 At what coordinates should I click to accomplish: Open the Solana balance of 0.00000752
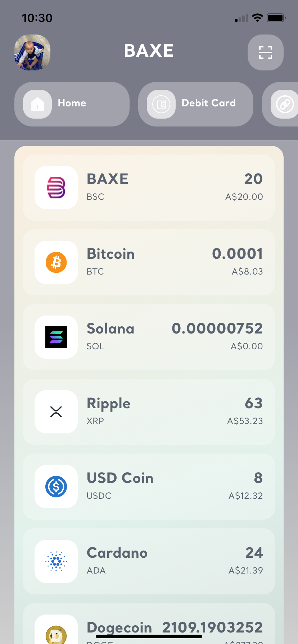(217, 328)
